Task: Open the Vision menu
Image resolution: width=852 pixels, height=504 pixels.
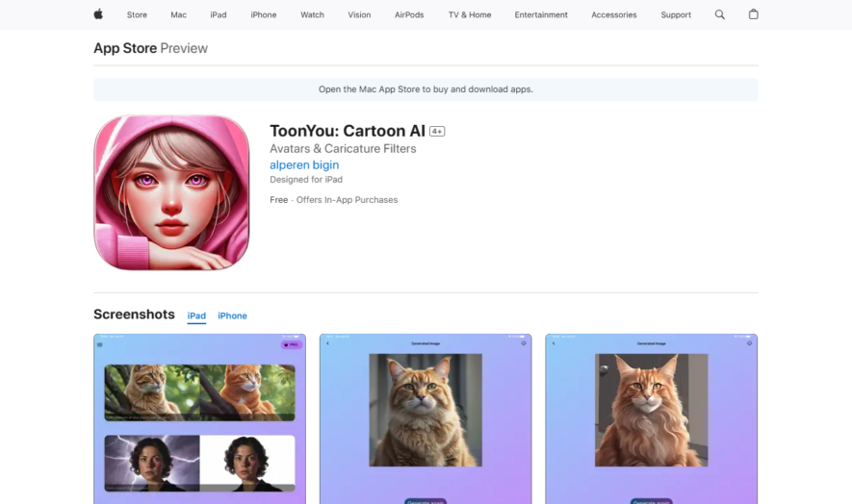Action: tap(359, 14)
